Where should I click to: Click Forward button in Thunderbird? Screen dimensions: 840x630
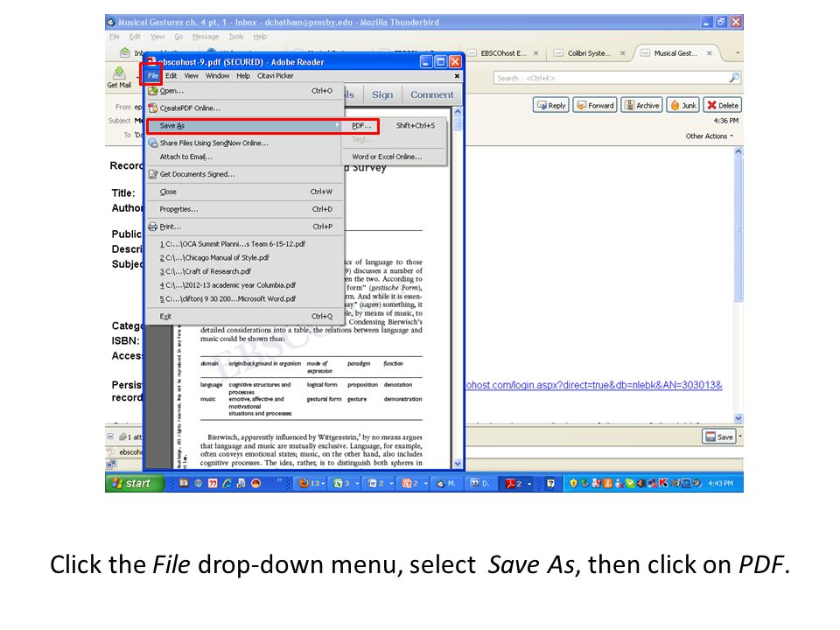(595, 105)
